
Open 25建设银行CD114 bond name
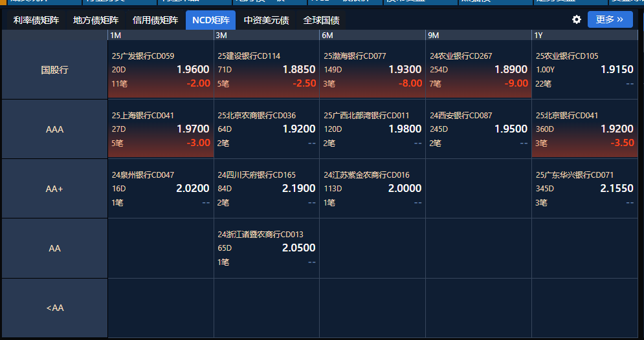tap(249, 56)
